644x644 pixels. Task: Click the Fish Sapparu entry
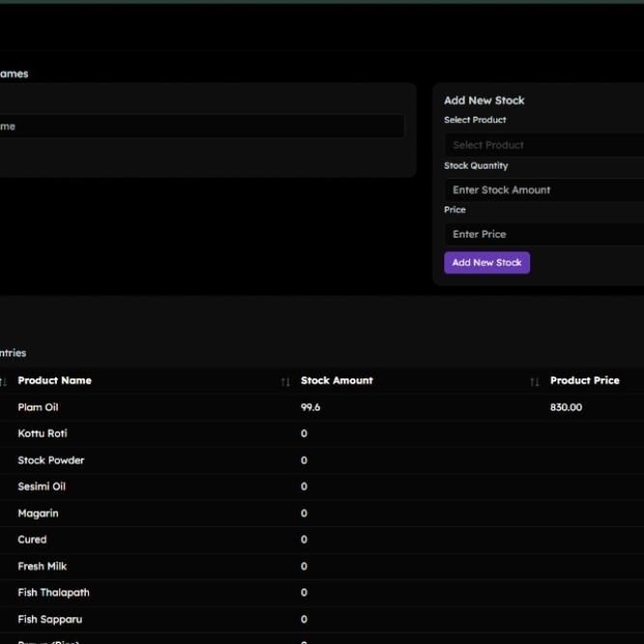[x=50, y=620]
